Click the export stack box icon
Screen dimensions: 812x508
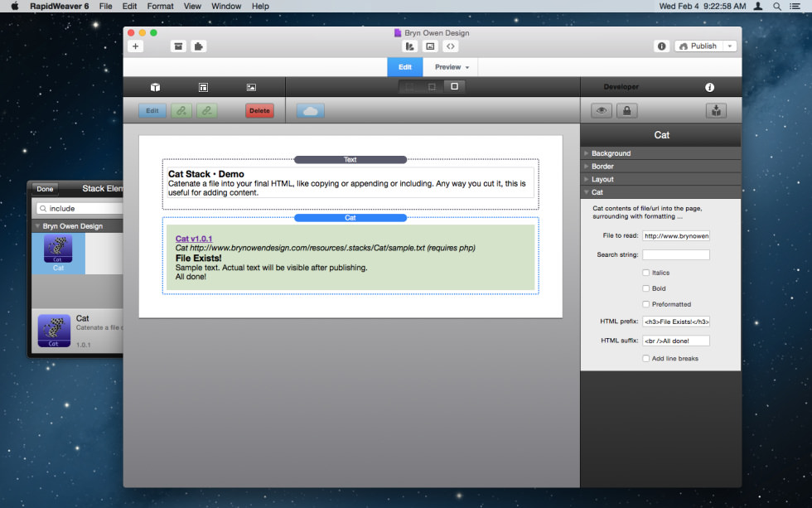[x=716, y=110]
